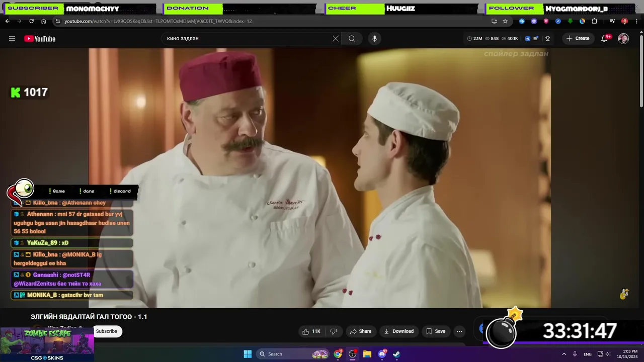644x362 pixels.
Task: Open the Extensions puzzle menu
Action: [594, 21]
